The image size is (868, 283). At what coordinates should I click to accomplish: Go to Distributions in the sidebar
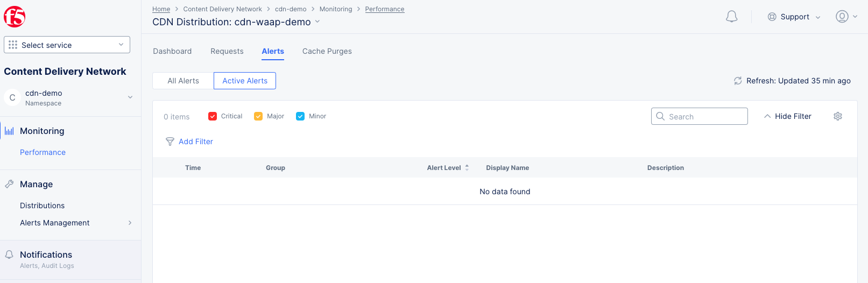point(42,206)
